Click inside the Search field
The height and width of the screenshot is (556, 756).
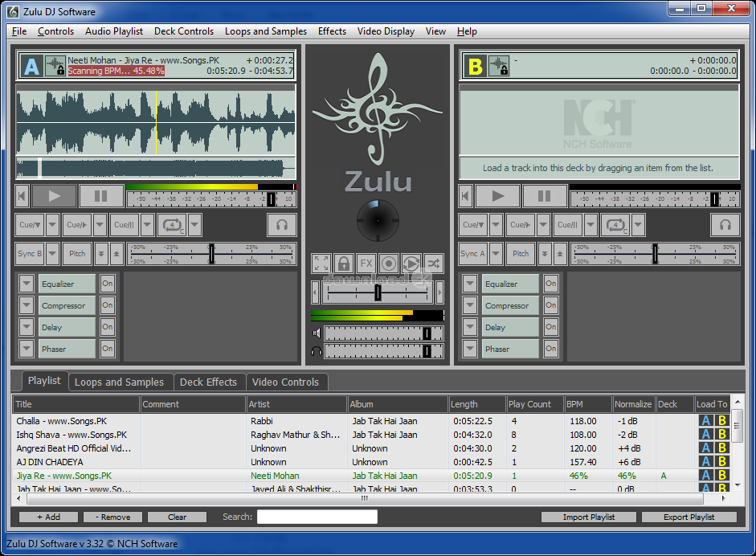pyautogui.click(x=316, y=517)
